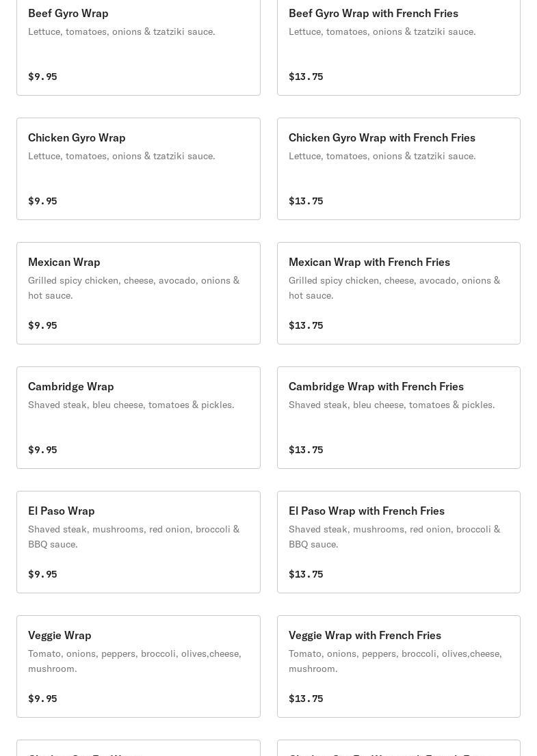The image size is (537, 756).
Task: Choose El Paso Wrap with French Fries
Action: (366, 511)
